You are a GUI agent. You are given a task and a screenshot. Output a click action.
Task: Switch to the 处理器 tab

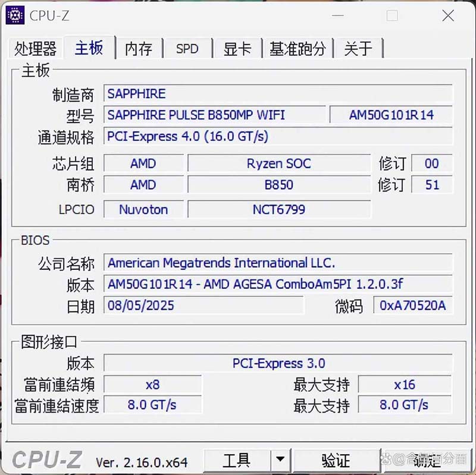[36, 49]
